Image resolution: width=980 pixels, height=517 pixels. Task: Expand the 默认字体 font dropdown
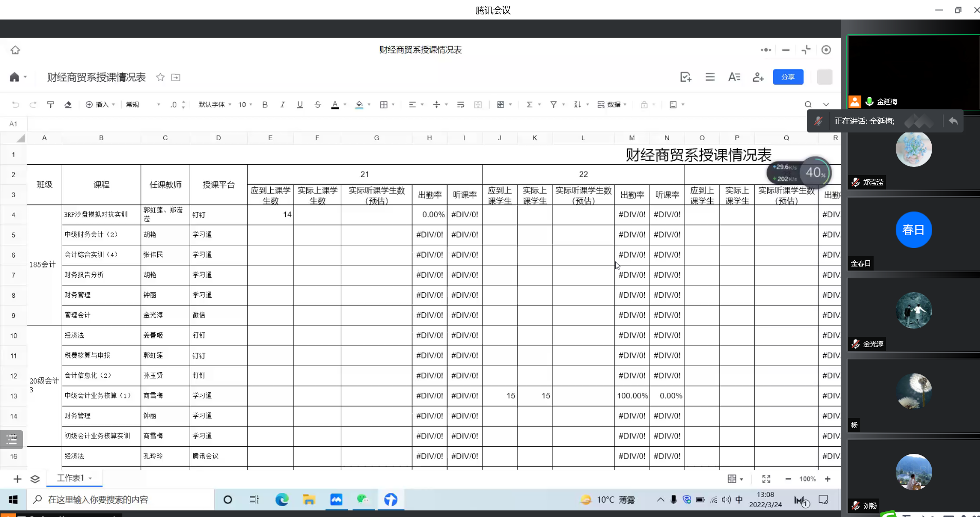click(215, 105)
